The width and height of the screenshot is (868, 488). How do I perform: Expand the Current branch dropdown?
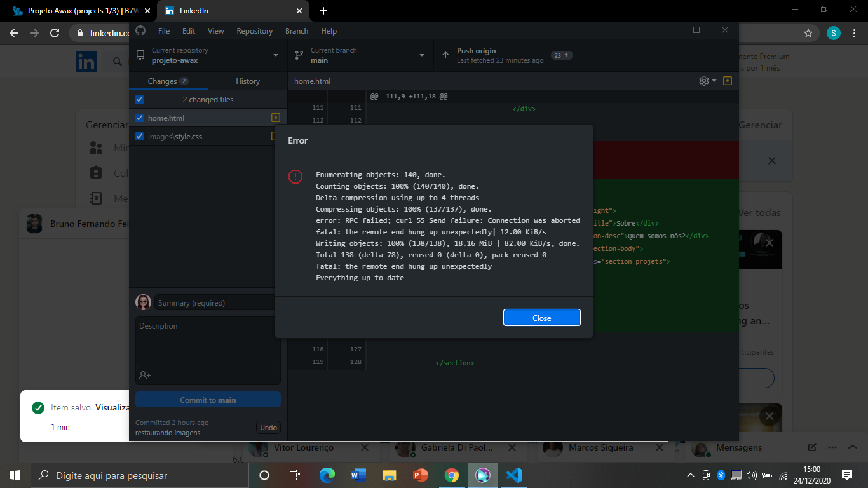[360, 55]
